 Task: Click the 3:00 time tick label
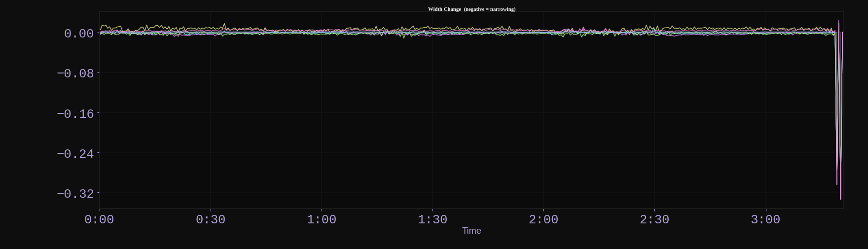pyautogui.click(x=765, y=219)
